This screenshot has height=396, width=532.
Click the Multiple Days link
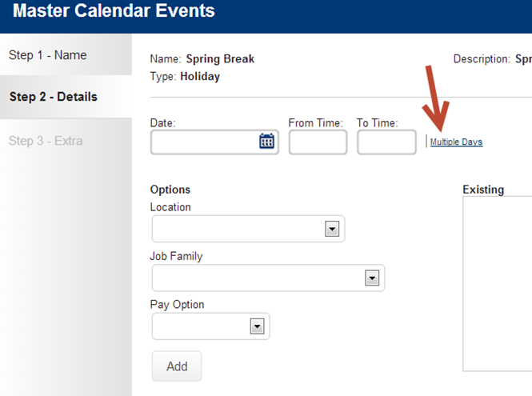pos(456,142)
